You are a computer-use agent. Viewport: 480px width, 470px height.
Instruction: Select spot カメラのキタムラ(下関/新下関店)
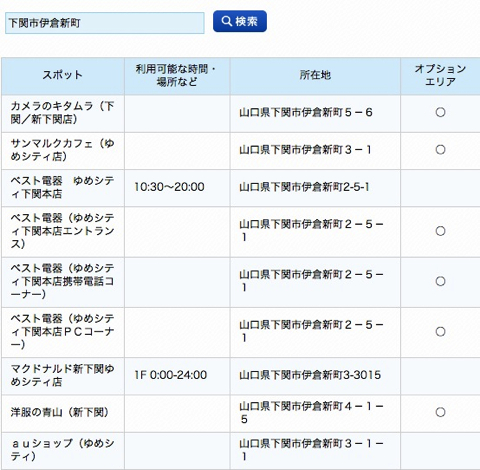coord(62,113)
